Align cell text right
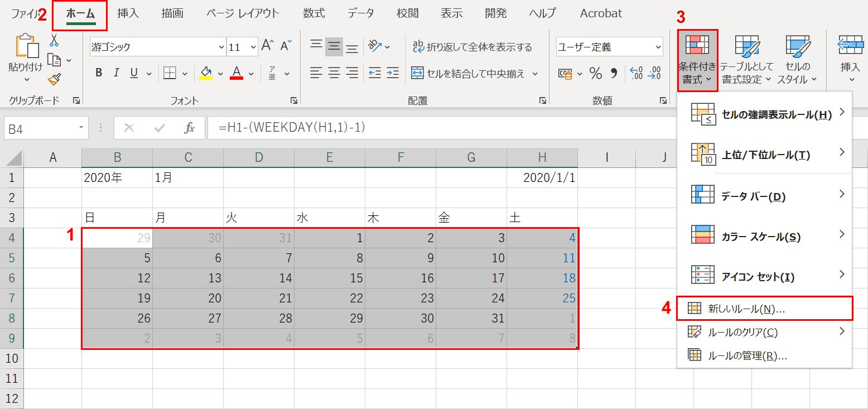This screenshot has height=409, width=868. click(352, 73)
